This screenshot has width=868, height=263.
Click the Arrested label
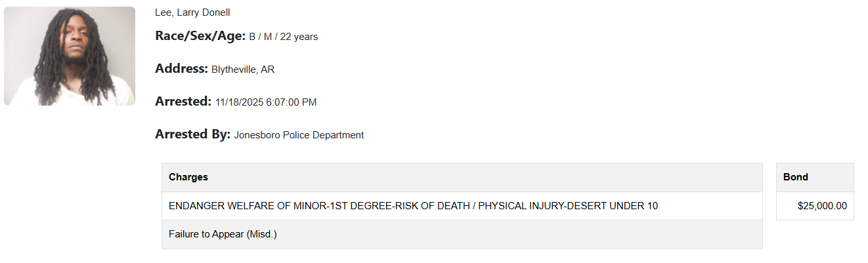183,102
